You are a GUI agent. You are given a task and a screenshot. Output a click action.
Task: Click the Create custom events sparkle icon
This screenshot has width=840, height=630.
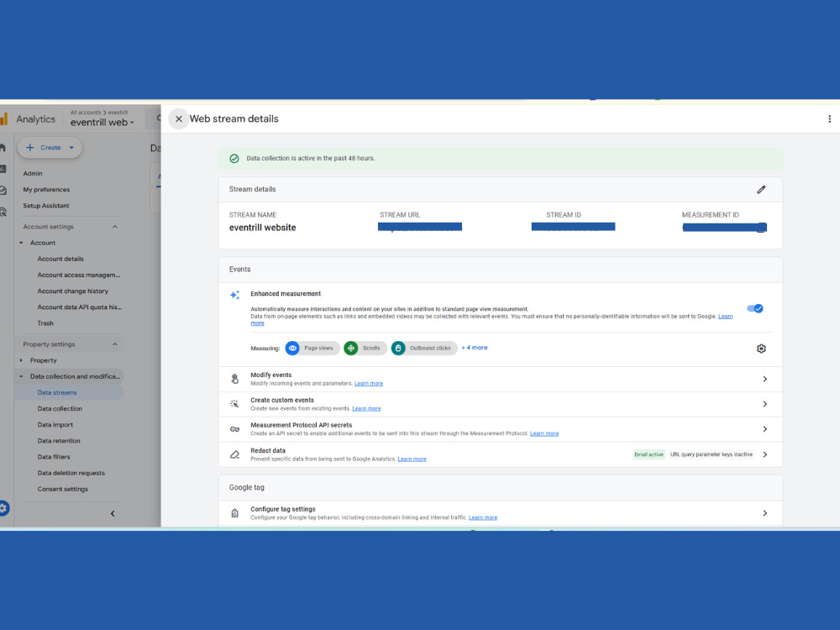tap(234, 404)
